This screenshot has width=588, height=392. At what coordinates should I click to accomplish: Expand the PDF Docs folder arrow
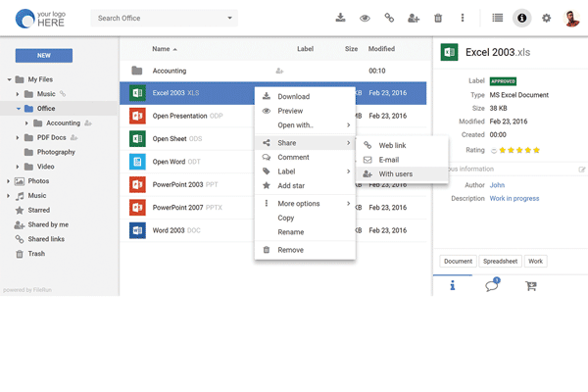point(18,137)
